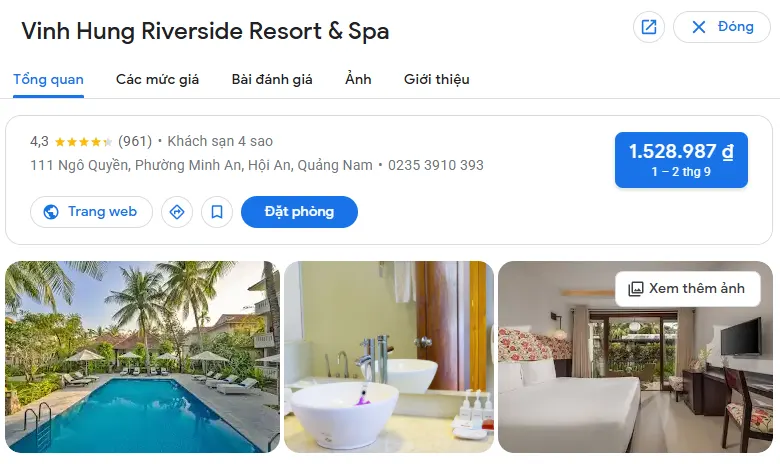Image resolution: width=780 pixels, height=464 pixels.
Task: Save hotel with the bookmark icon
Action: pos(217,212)
